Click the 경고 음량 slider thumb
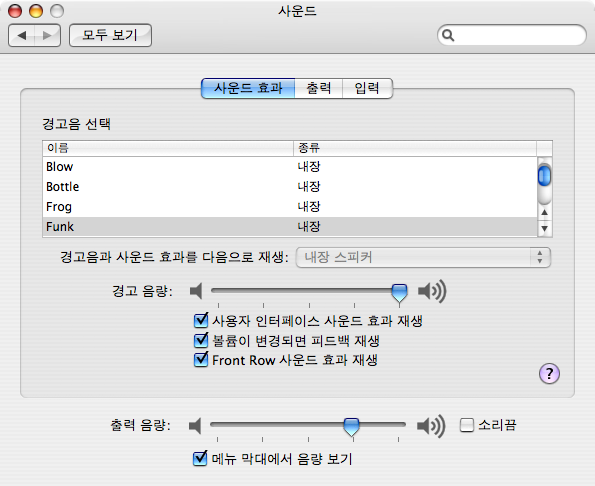 [399, 293]
